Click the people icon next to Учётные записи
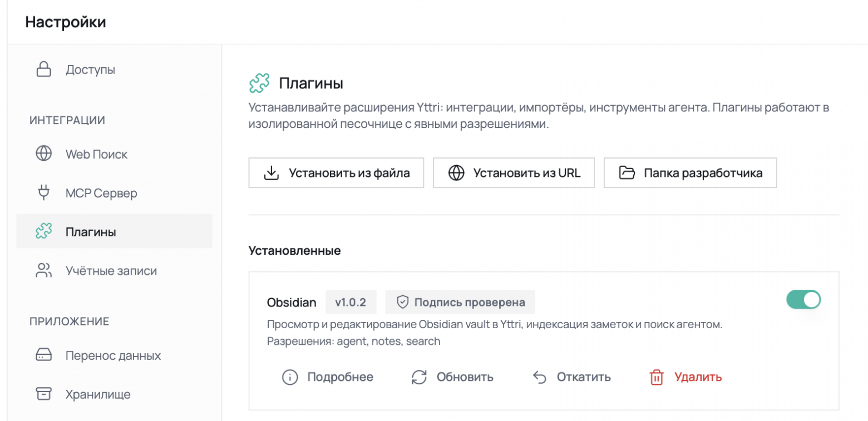The width and height of the screenshot is (868, 421). pos(43,270)
